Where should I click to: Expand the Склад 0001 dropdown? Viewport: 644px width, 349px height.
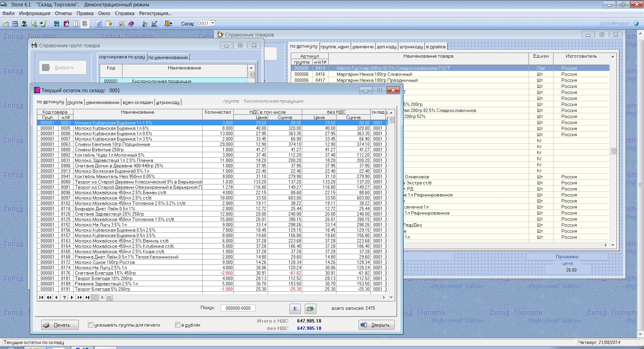tap(213, 23)
